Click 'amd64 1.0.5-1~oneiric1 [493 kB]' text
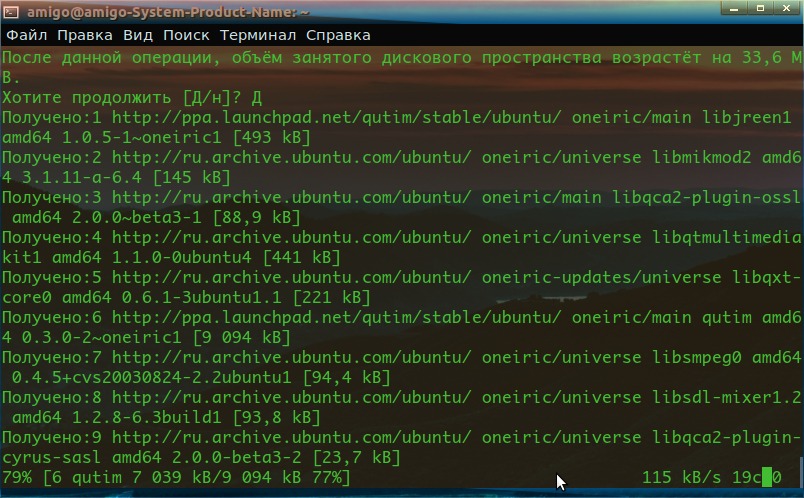 [x=156, y=137]
